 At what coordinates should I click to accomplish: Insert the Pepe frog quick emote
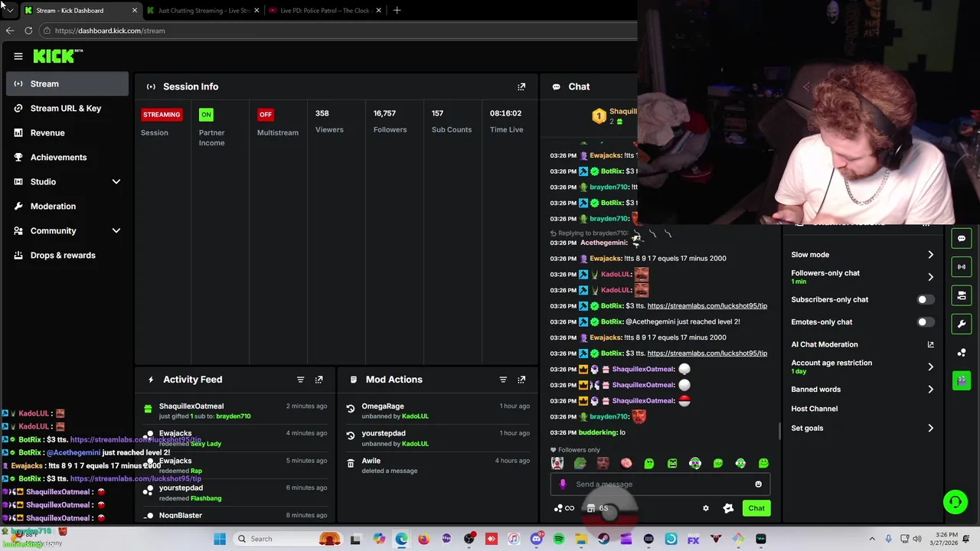coord(580,463)
